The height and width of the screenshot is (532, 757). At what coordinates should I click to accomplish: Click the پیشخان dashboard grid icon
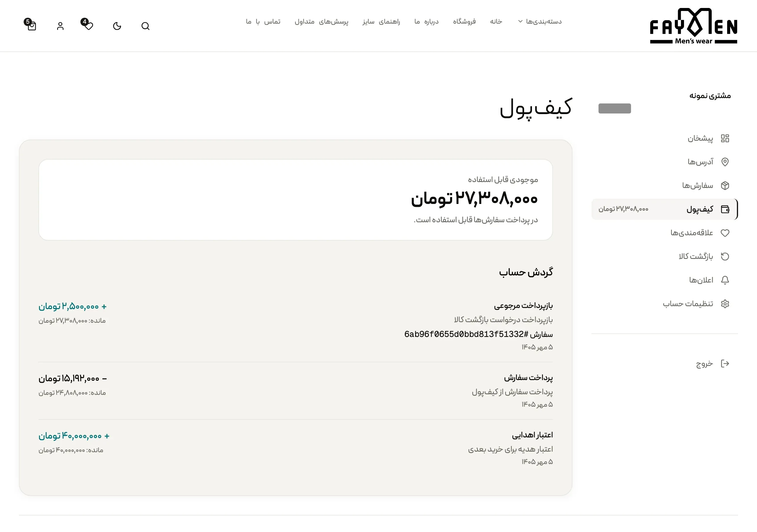pyautogui.click(x=725, y=138)
